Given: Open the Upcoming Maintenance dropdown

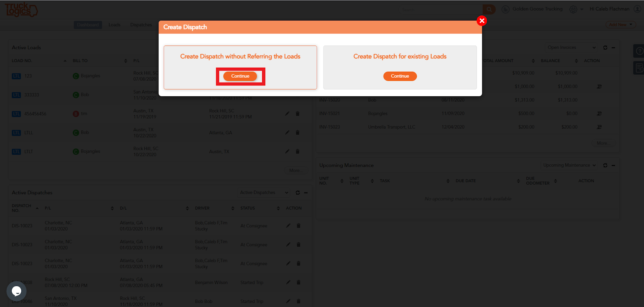Looking at the screenshot, I should point(569,165).
